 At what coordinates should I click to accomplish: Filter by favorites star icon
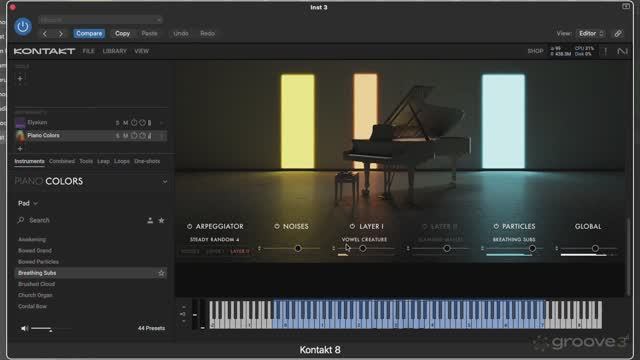(x=161, y=220)
